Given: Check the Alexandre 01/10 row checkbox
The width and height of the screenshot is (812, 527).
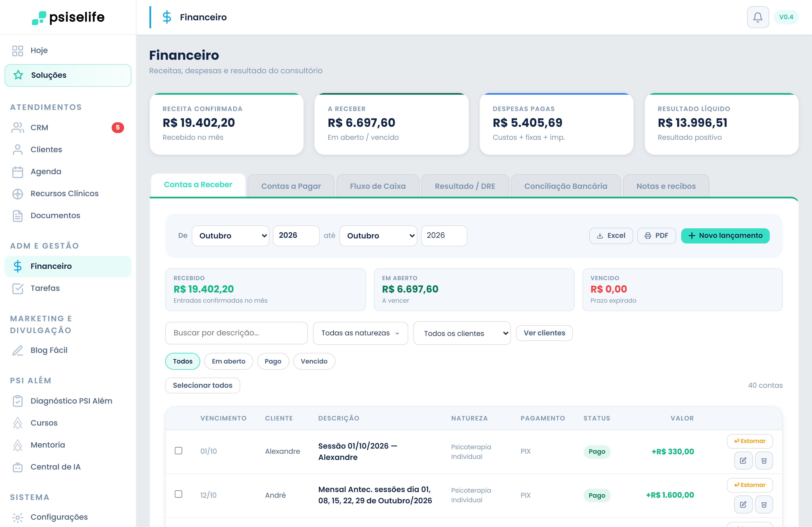Looking at the screenshot, I should point(178,451).
